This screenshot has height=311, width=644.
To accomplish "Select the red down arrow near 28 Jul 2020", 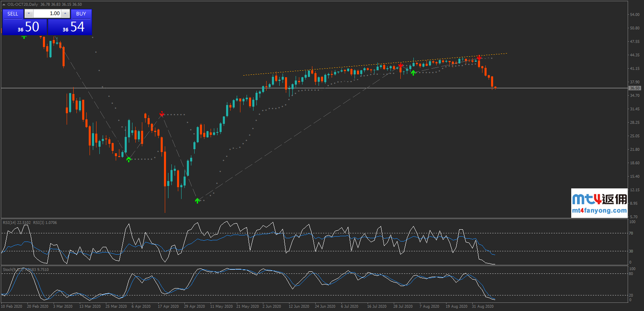I will [x=401, y=65].
